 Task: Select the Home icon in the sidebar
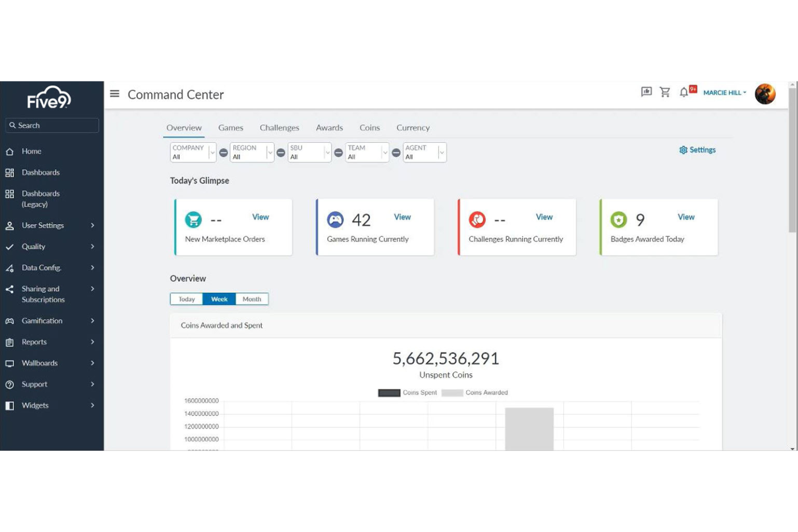pos(10,151)
